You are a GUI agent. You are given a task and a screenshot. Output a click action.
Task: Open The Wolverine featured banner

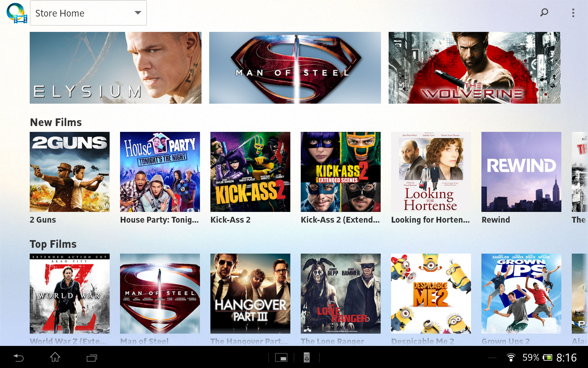474,68
